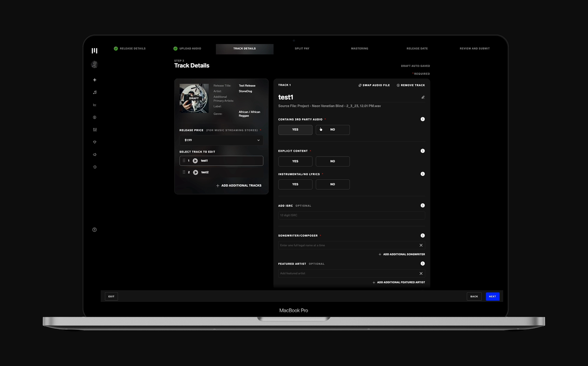
Task: Set Instrumental/No Lyrics to YES
Action: tap(295, 184)
